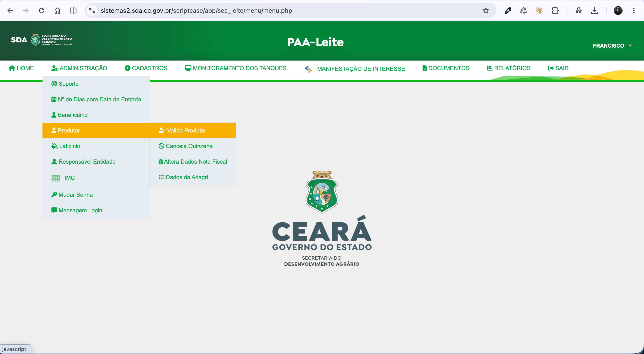
Task: Bookmark this page with the star
Action: [485, 11]
